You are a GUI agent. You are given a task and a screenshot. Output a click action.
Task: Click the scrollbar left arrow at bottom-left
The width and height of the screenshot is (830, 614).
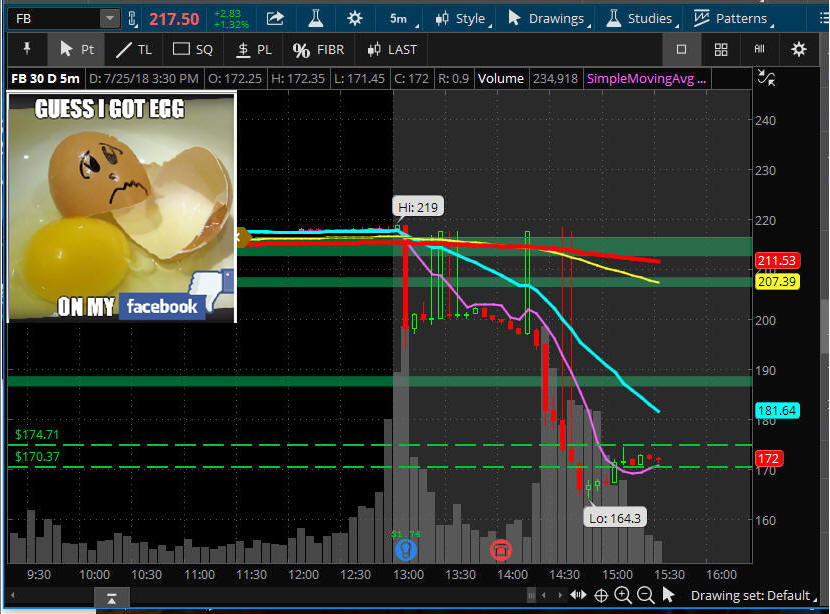coord(13,595)
